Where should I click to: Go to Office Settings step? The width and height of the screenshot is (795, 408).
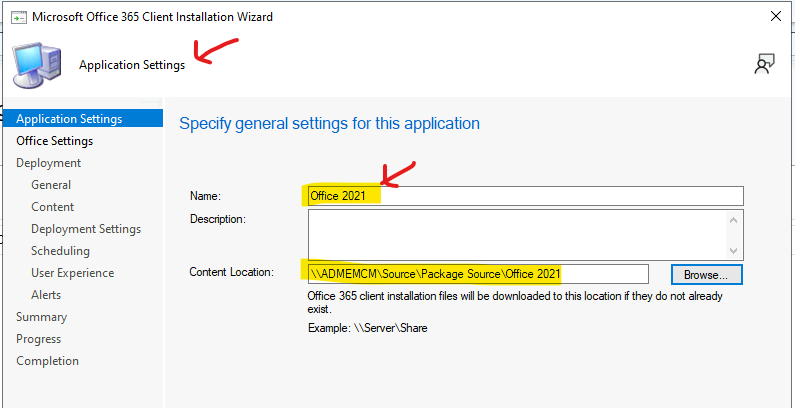coord(55,140)
